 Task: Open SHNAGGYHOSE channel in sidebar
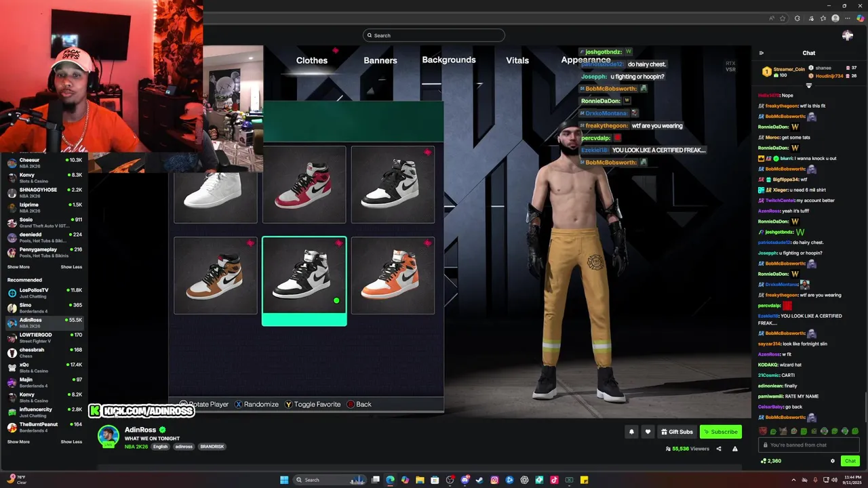(45, 192)
